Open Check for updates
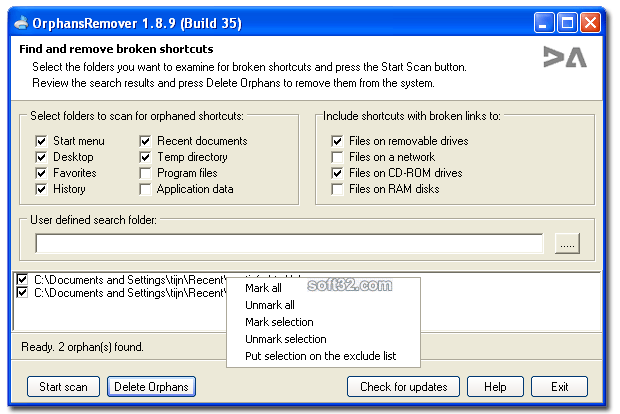620x414 pixels. (403, 386)
